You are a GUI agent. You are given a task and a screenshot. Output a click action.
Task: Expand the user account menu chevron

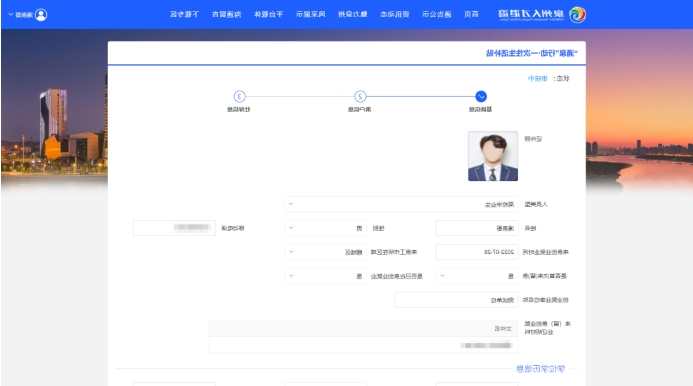click(11, 15)
